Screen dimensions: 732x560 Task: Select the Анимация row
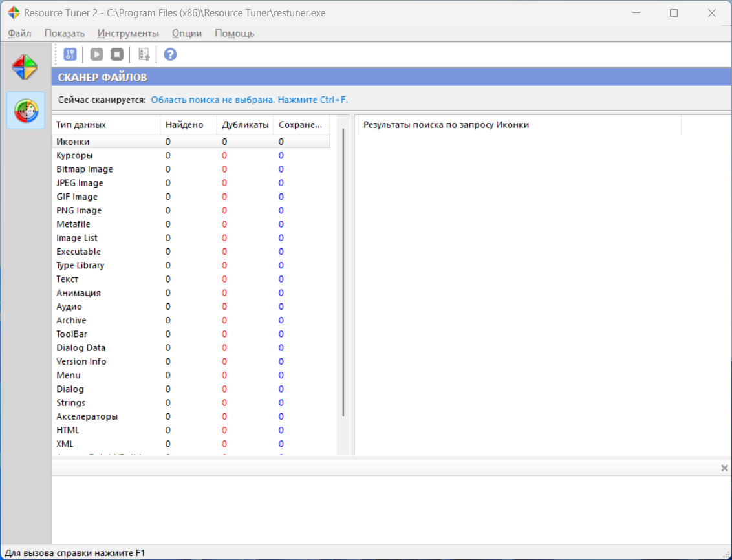[x=191, y=292]
